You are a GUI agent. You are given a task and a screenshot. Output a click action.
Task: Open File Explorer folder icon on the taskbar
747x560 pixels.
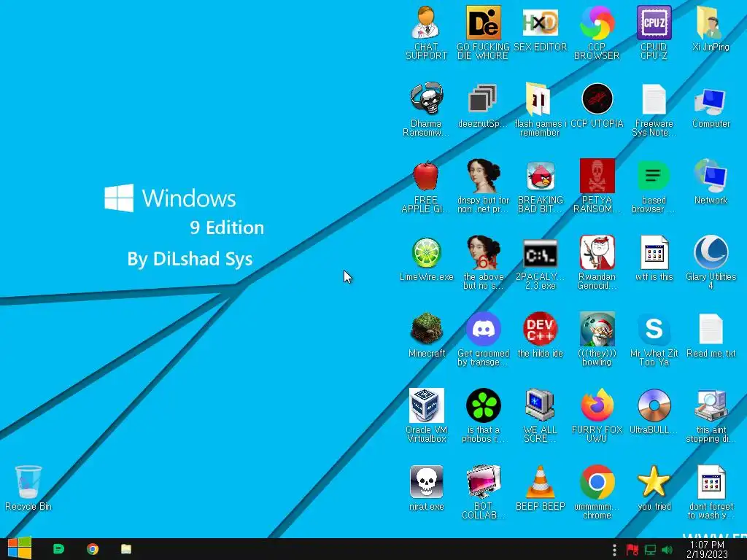pos(125,549)
